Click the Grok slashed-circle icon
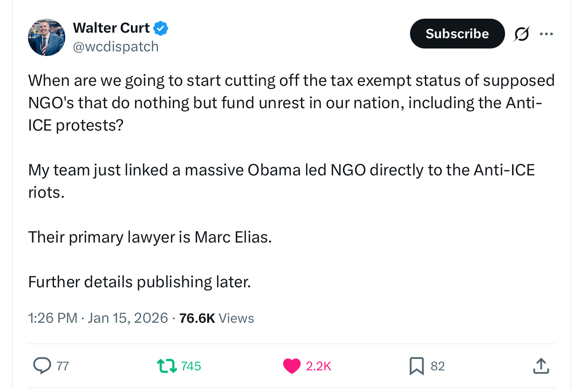Viewport: 588px width, 389px height. pyautogui.click(x=521, y=34)
